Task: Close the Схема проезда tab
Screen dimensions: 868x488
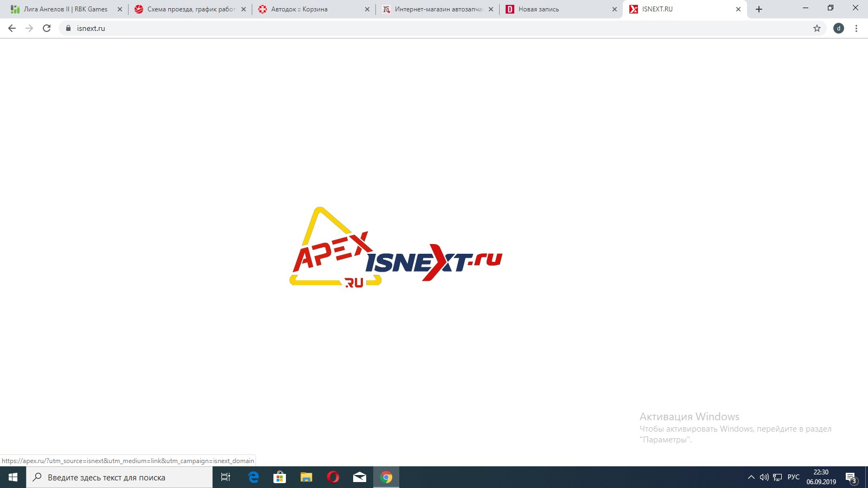Action: click(x=244, y=9)
